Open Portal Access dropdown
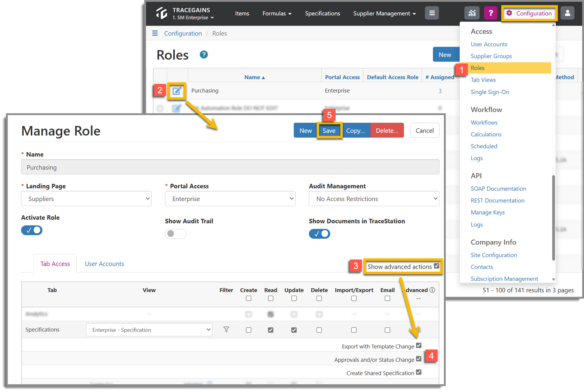 coord(230,199)
